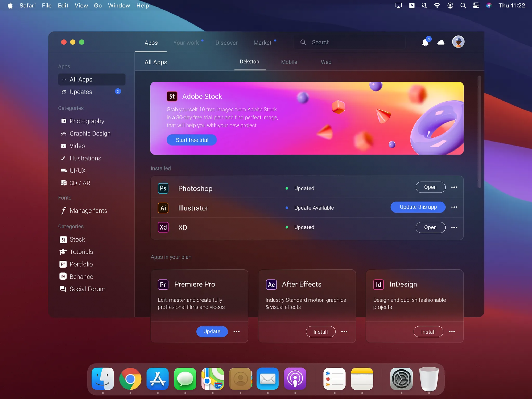Click the Update this app button

point(418,207)
